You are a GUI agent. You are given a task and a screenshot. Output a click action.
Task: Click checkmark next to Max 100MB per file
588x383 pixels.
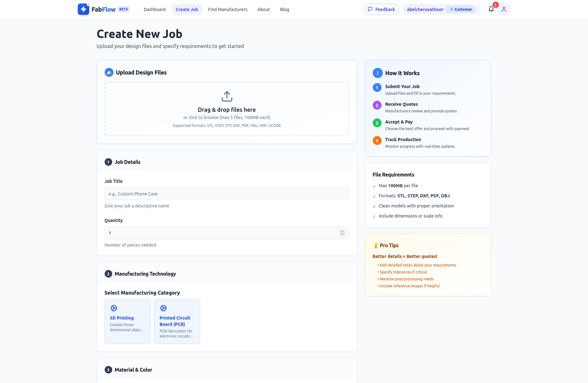(x=374, y=186)
